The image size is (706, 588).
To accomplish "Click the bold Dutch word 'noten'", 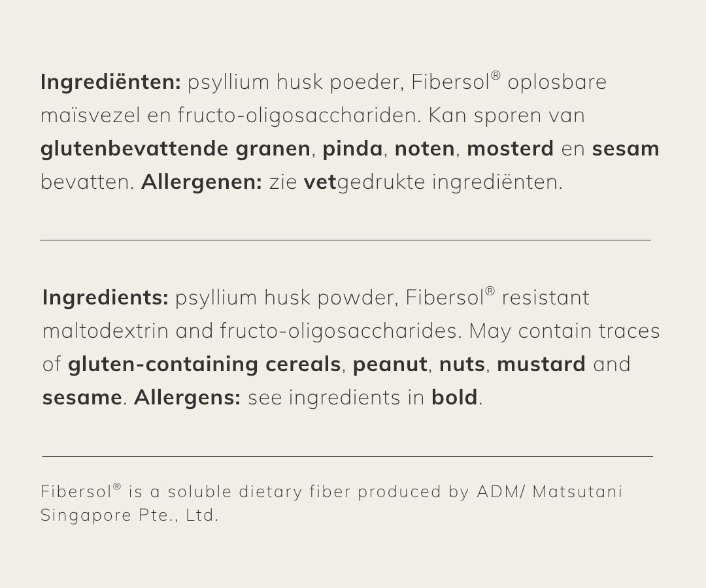I will (x=424, y=149).
